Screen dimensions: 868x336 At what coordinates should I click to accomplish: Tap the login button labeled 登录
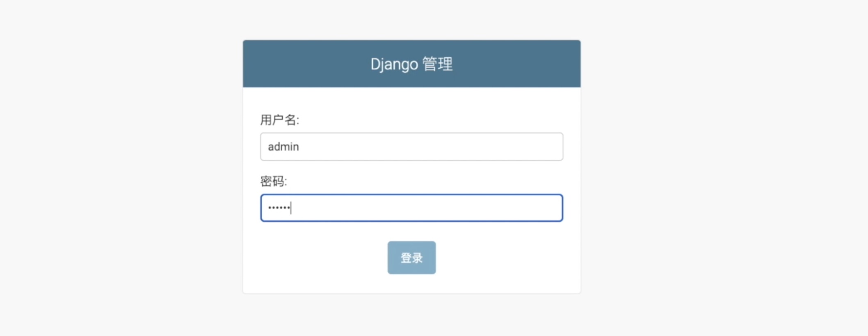tap(411, 258)
